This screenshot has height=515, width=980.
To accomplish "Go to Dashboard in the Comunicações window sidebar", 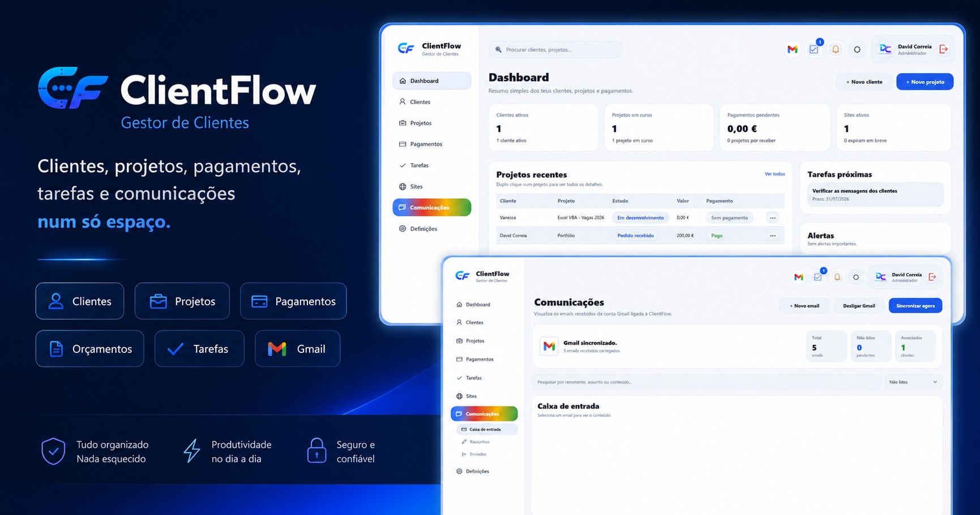I will tap(484, 304).
